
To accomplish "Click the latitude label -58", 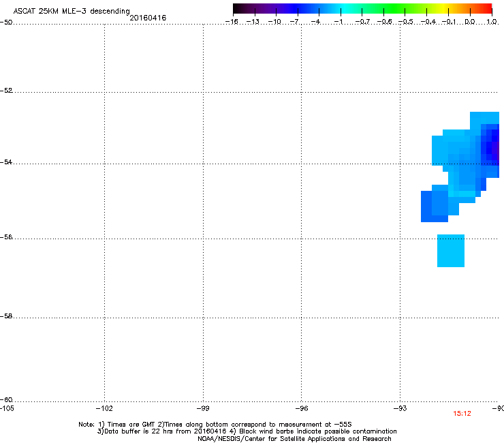I will (x=6, y=316).
